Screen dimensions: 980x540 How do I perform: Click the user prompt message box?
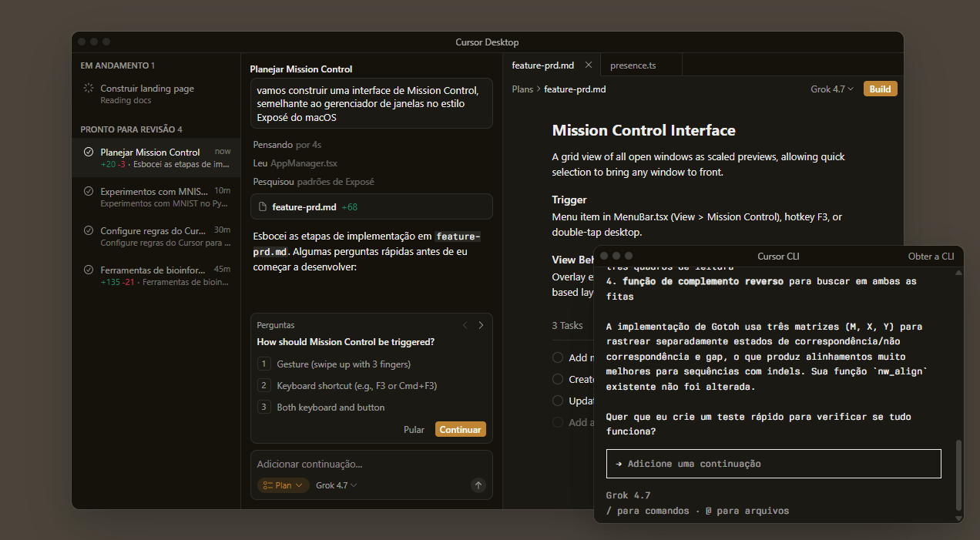click(x=371, y=104)
